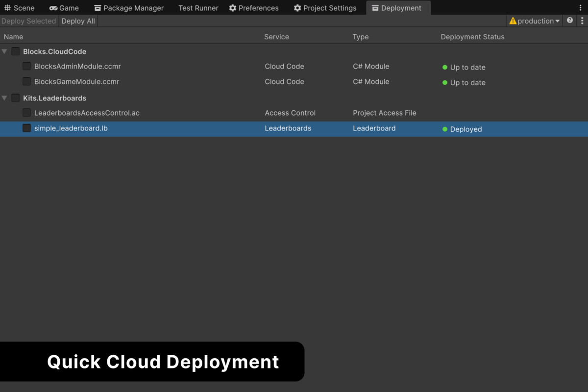This screenshot has width=588, height=392.
Task: Click "Cloud Code" in the BlocksGameModule.ccmr row
Action: [x=284, y=81]
